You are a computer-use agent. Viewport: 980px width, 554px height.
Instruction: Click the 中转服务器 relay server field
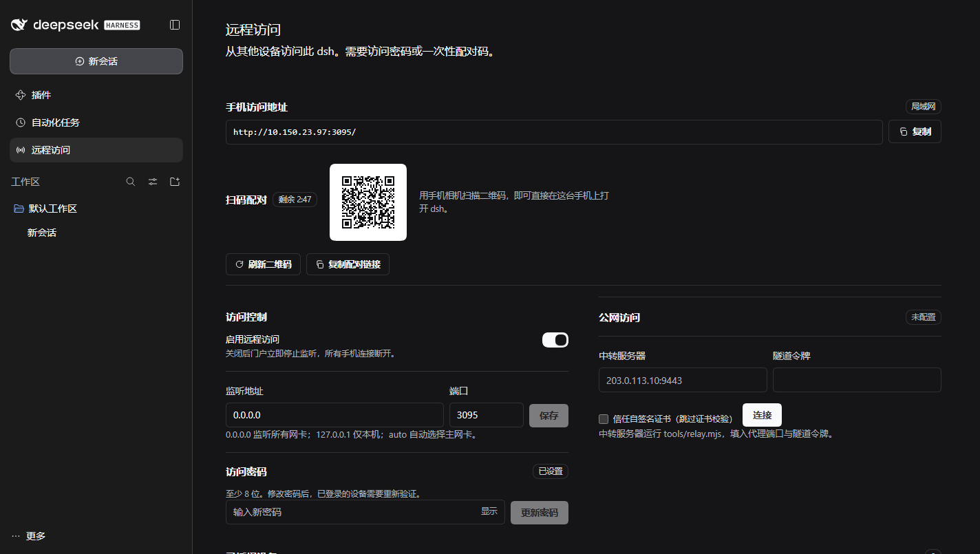pos(683,380)
